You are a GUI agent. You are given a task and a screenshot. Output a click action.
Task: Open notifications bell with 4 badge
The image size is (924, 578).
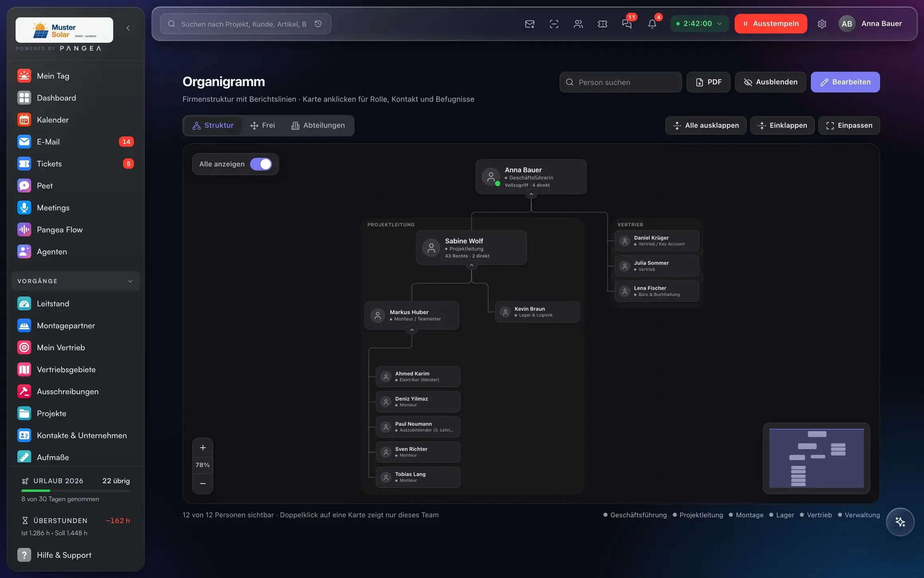coord(652,24)
